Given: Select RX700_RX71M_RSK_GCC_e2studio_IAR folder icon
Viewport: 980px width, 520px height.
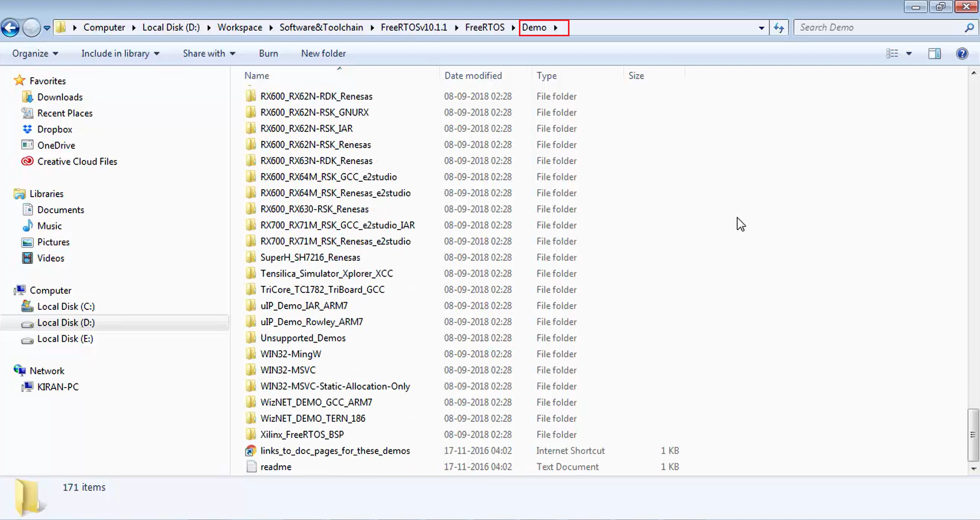Looking at the screenshot, I should click(250, 225).
